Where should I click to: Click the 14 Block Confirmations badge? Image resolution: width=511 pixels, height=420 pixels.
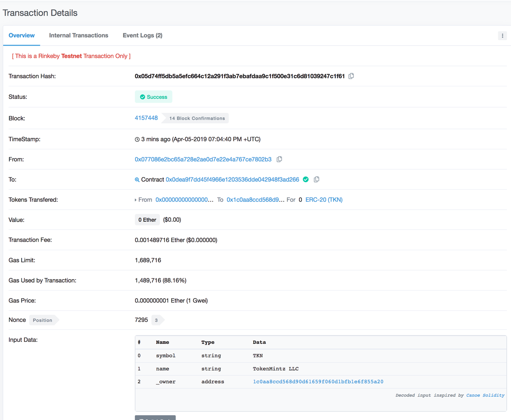click(x=195, y=118)
